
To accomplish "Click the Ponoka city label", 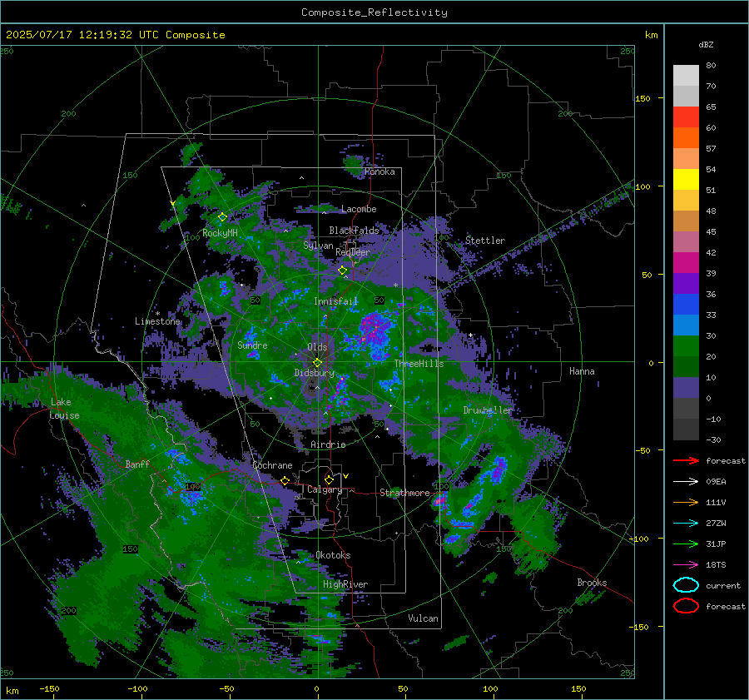I will (x=379, y=171).
